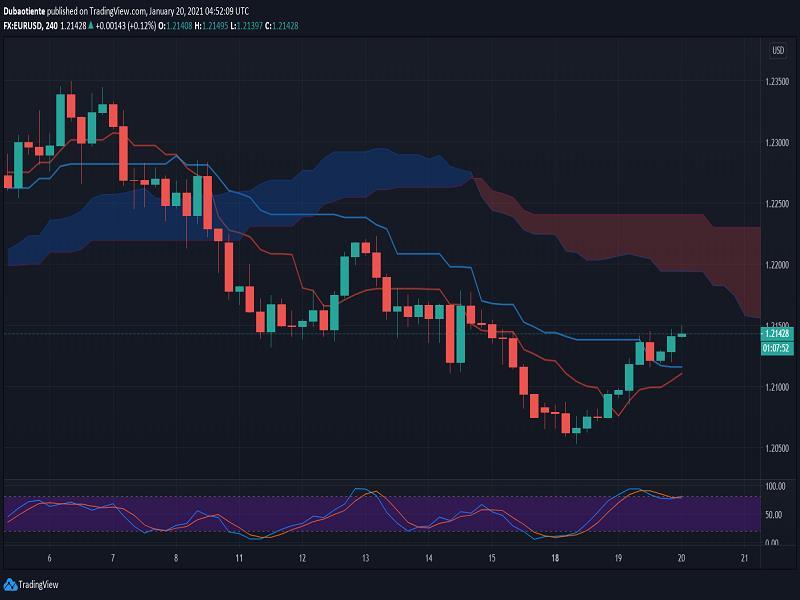
Task: Click the 100.00 stochastic scale label
Action: pyautogui.click(x=776, y=486)
